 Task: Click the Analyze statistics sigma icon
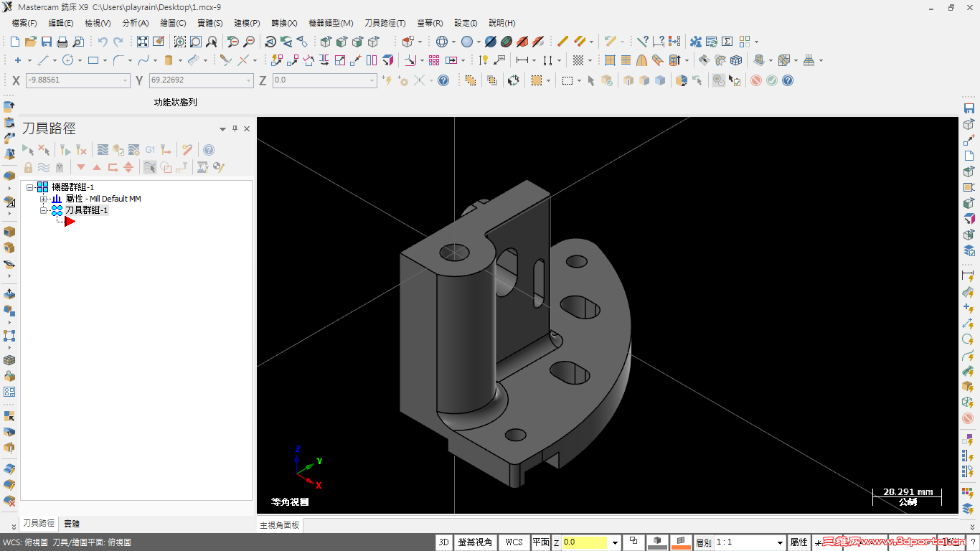pos(727,42)
